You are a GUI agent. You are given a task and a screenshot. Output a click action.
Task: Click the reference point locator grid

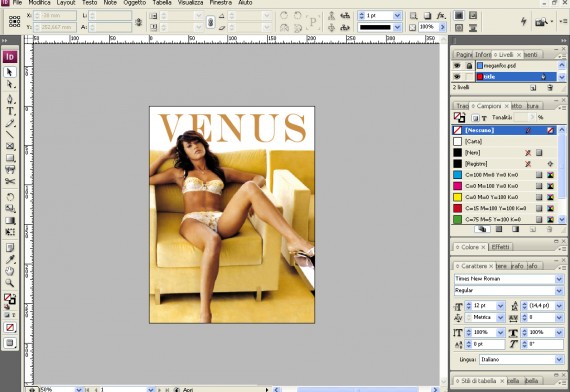point(15,21)
